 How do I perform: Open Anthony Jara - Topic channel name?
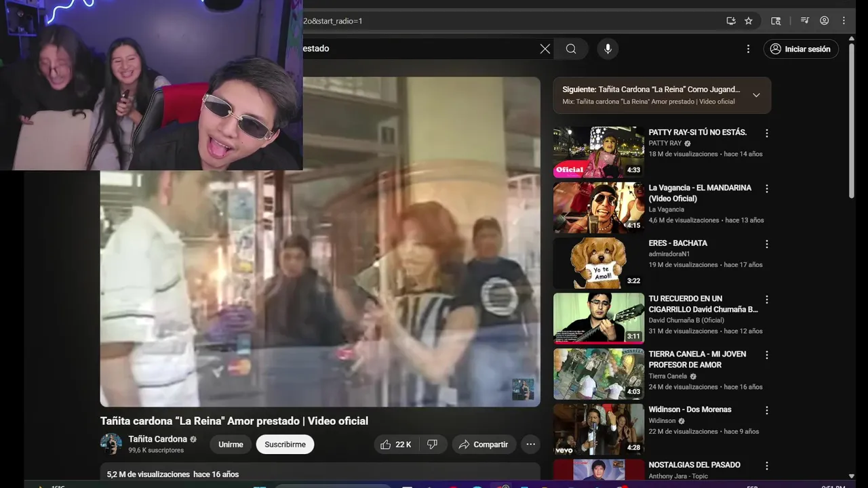pyautogui.click(x=678, y=476)
